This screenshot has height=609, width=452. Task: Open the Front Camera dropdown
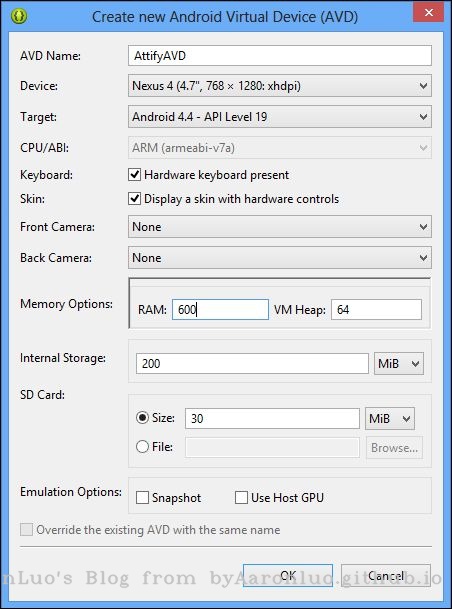[280, 227]
